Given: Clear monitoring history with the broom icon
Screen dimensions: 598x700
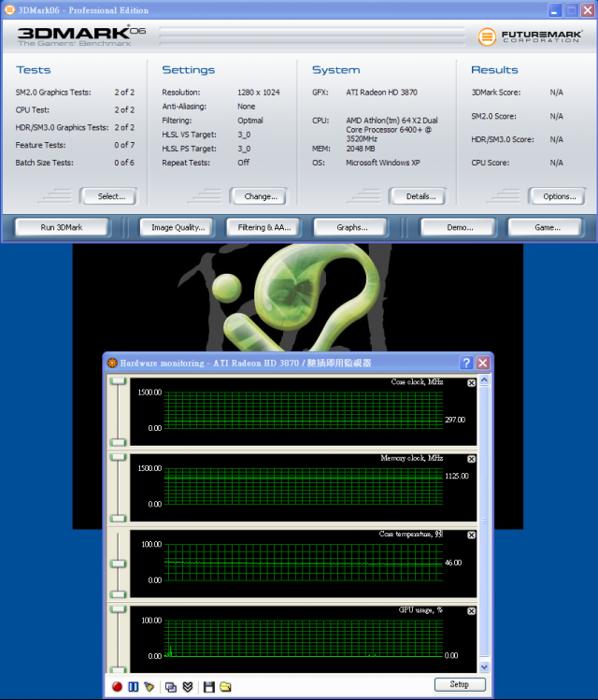Looking at the screenshot, I should [x=149, y=687].
